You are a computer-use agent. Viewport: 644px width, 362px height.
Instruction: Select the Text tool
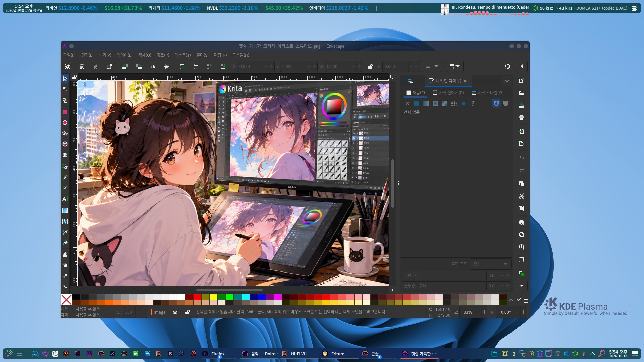click(x=65, y=199)
